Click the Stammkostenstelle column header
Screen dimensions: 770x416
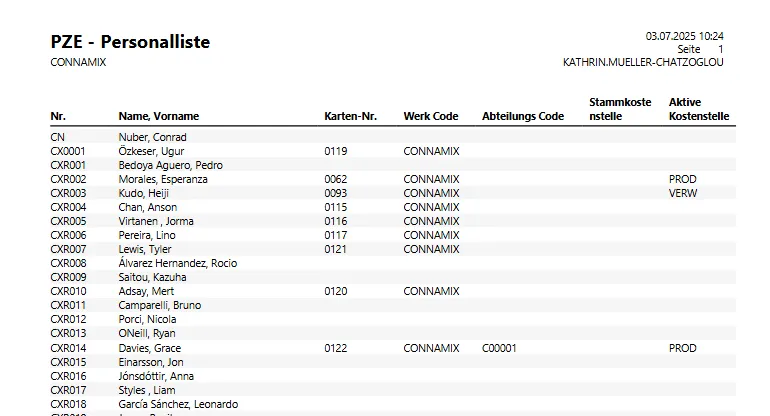620,109
